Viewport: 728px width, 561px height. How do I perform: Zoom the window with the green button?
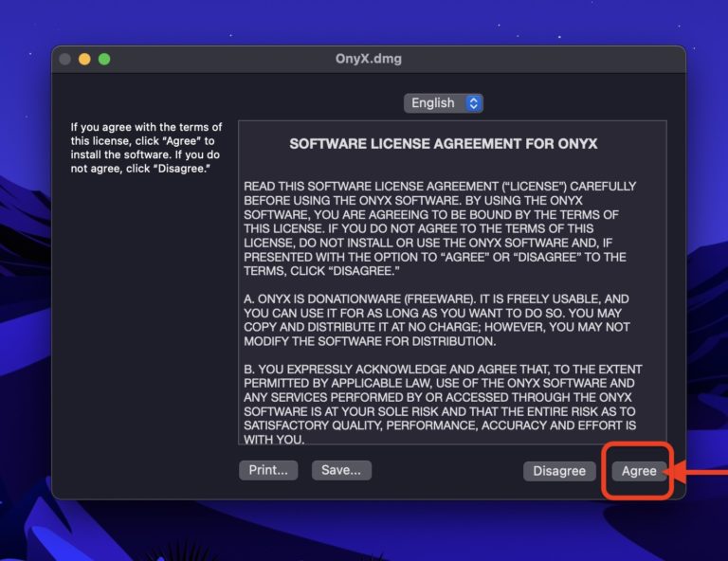(104, 60)
